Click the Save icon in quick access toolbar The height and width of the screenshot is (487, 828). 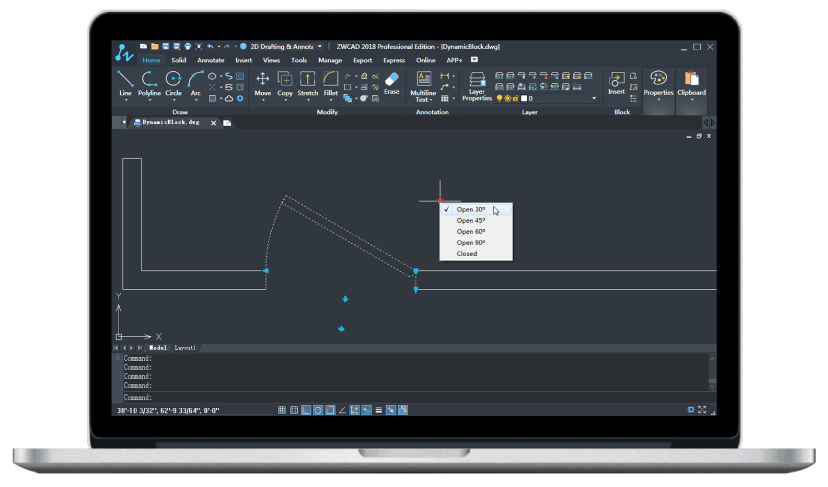(165, 46)
